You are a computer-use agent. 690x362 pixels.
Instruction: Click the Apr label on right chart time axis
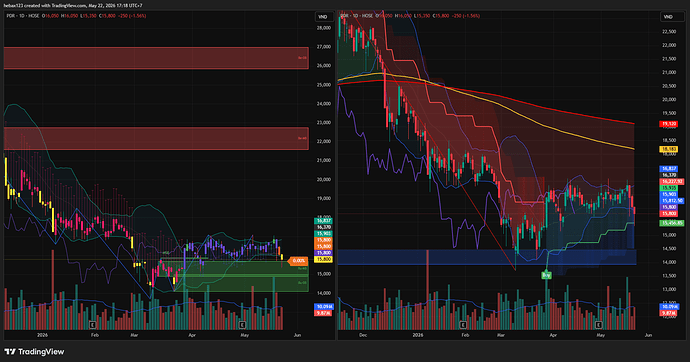553,335
